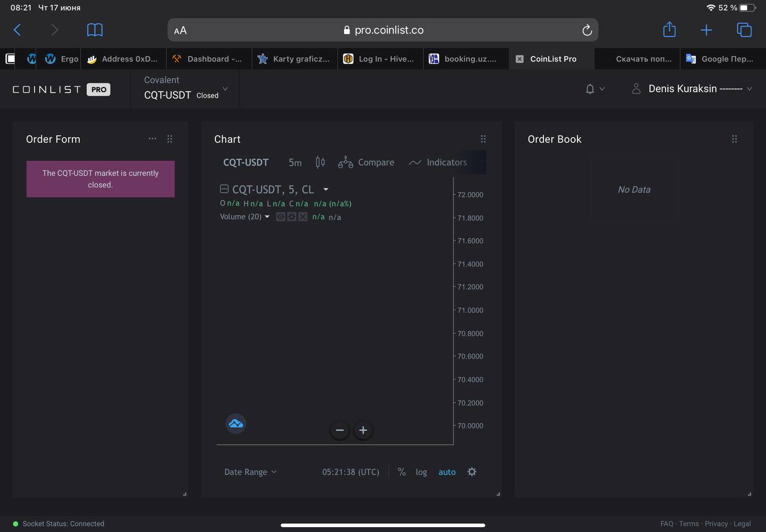Switch to the Log In - Hive... tab
This screenshot has height=532, width=766.
380,59
